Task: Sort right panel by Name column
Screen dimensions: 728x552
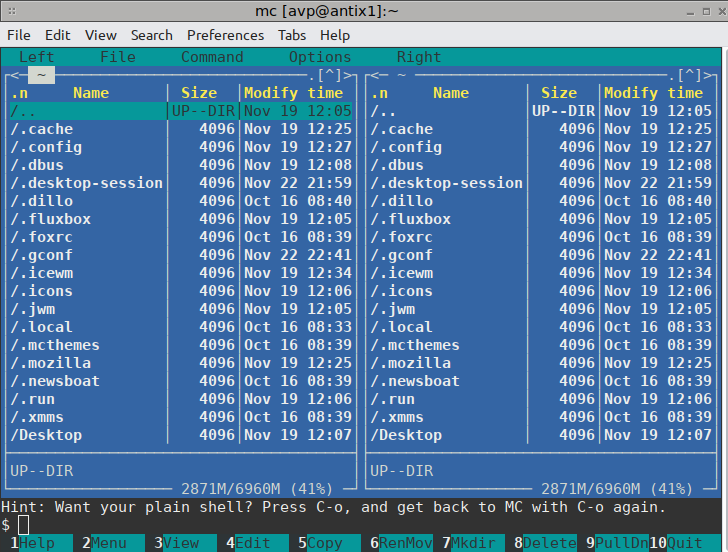Action: tap(451, 93)
